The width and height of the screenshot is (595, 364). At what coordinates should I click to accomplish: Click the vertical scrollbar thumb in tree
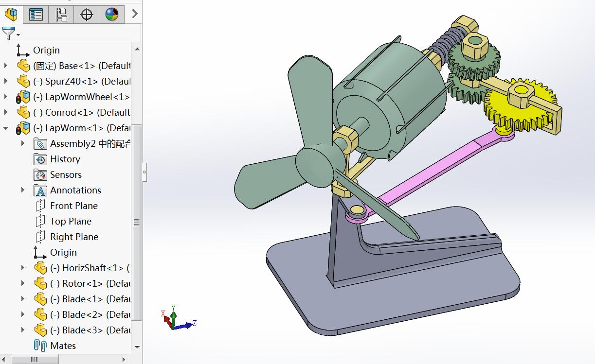137,223
